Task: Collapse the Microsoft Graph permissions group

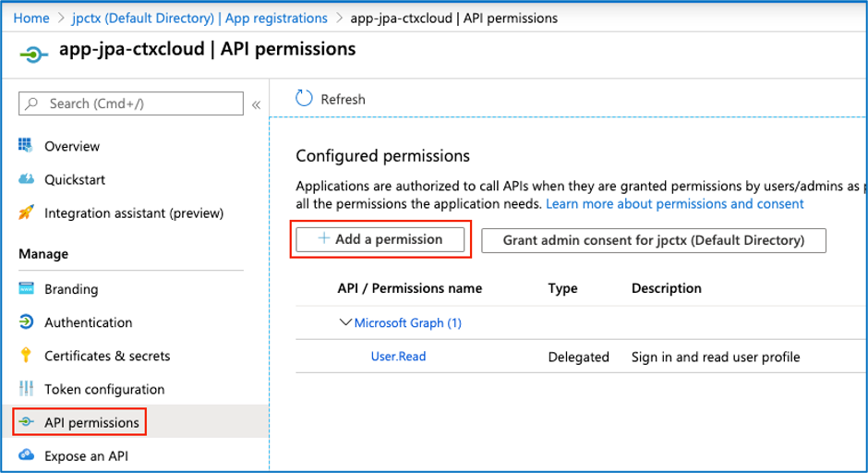Action: [x=346, y=322]
